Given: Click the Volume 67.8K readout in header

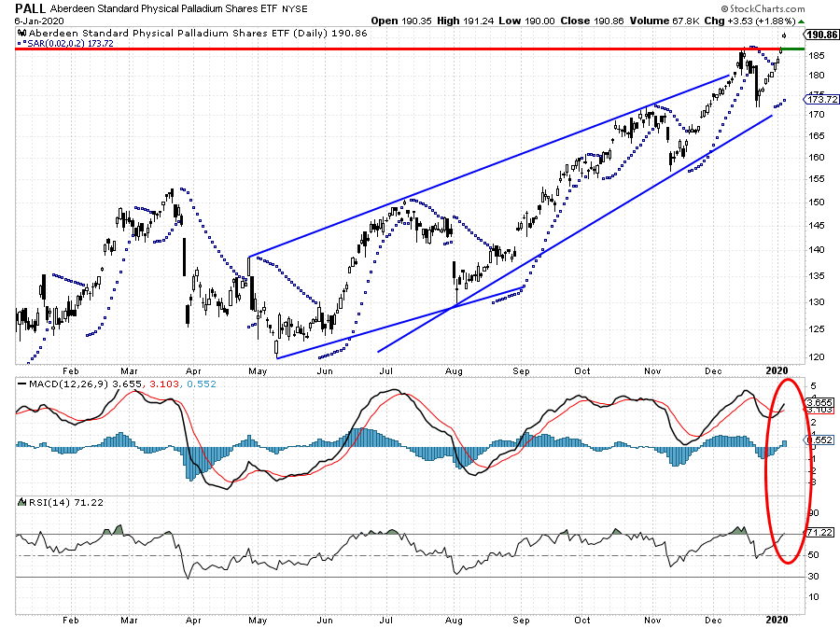Looking at the screenshot, I should coord(681,20).
